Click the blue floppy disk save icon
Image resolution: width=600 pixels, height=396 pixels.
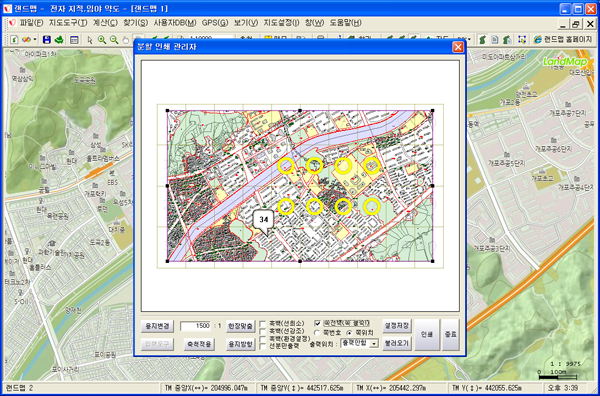coord(47,39)
